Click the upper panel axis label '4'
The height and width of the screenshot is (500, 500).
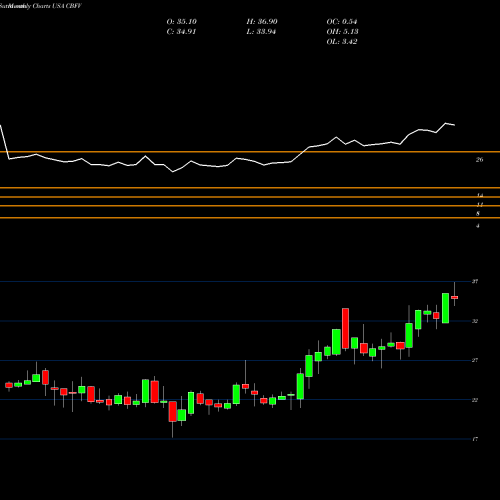point(478,226)
